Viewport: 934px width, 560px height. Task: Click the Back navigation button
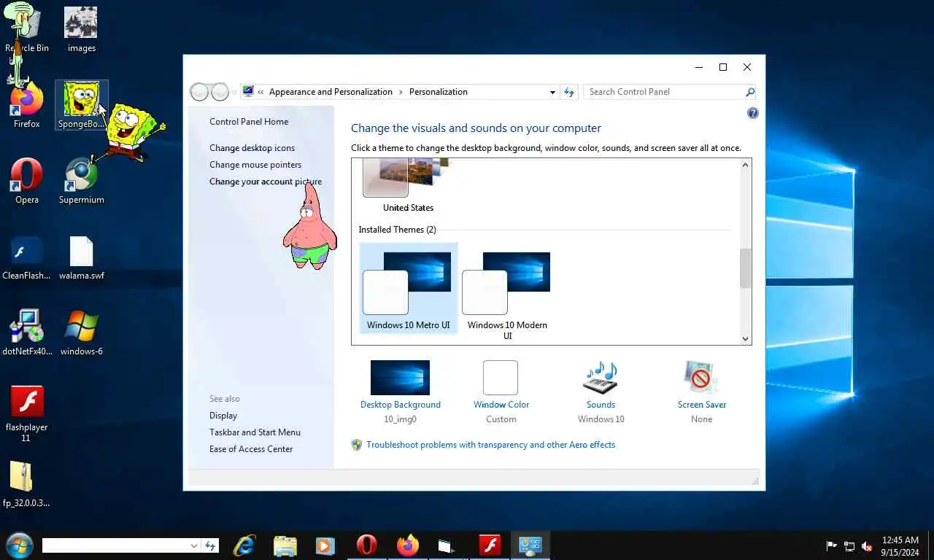(199, 92)
